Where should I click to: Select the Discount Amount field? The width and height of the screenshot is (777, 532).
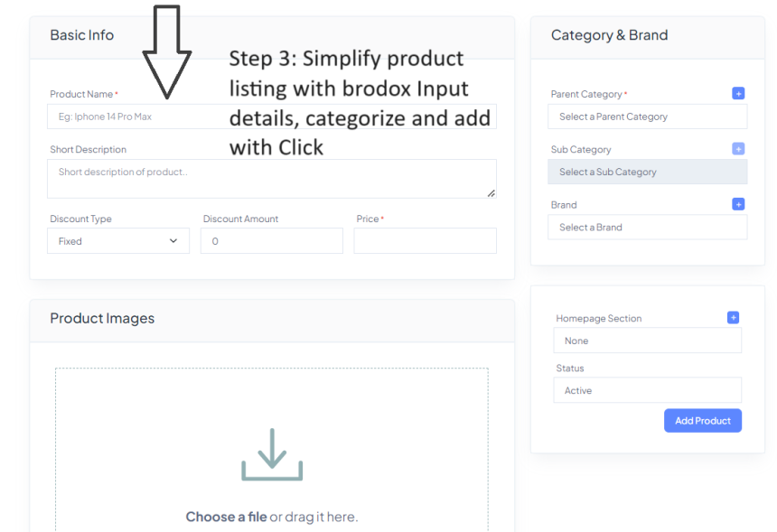tap(271, 241)
